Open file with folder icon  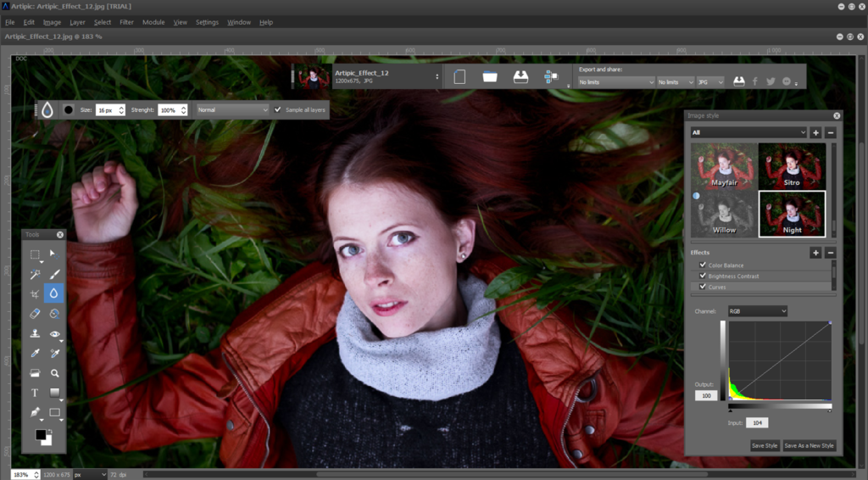[x=490, y=76]
